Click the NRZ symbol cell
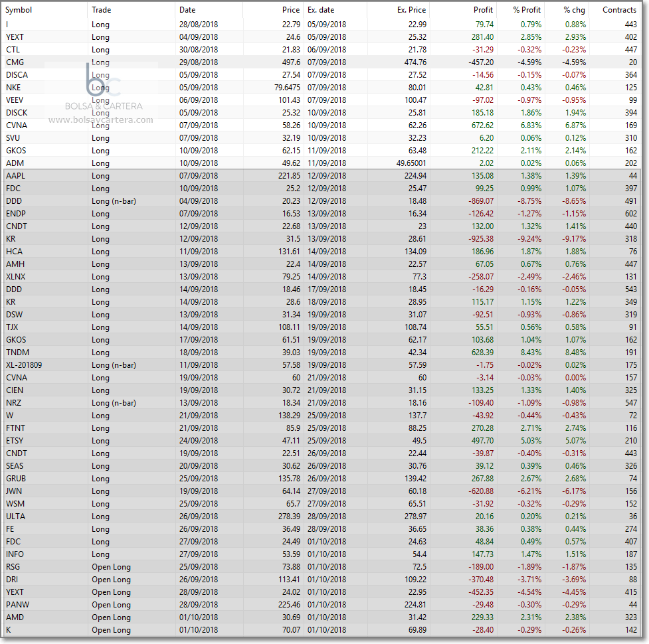 (14, 403)
